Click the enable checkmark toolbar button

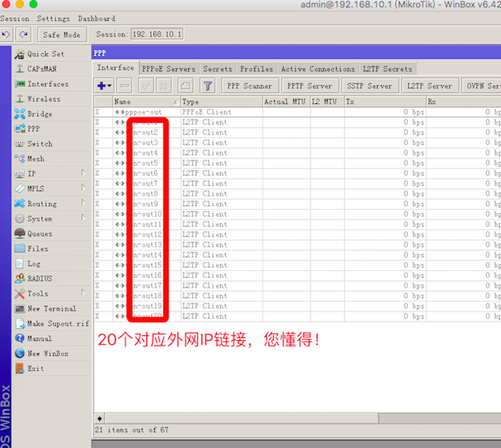(147, 86)
